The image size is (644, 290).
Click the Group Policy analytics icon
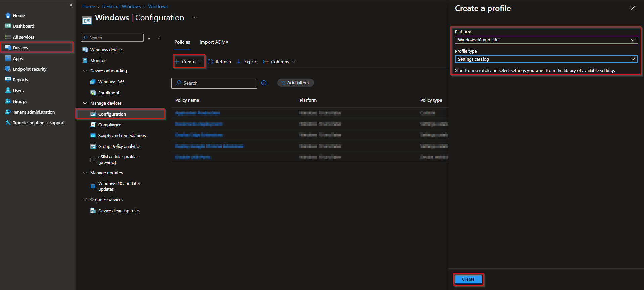click(x=93, y=146)
